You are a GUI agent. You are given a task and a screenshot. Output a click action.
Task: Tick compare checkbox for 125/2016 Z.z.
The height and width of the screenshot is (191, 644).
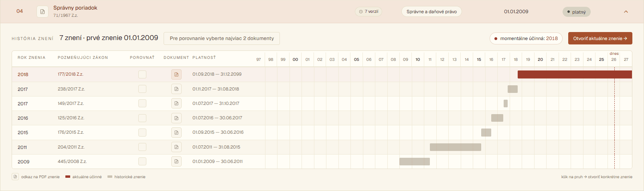pyautogui.click(x=142, y=118)
